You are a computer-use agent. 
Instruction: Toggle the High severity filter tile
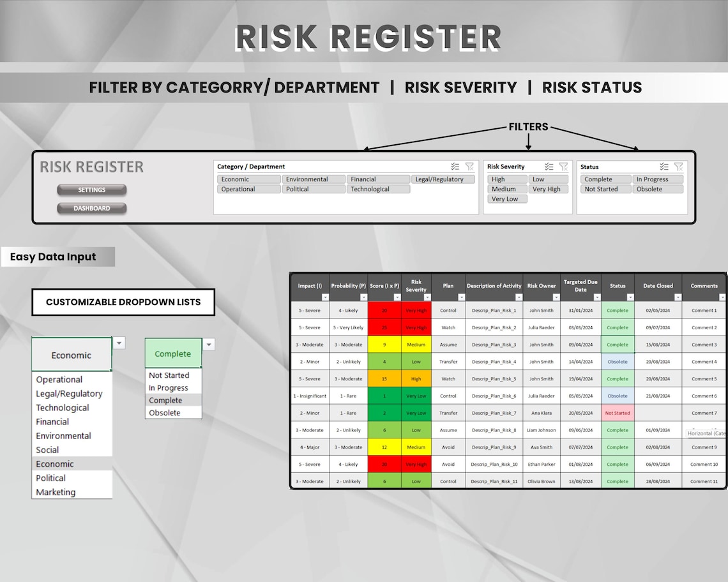point(506,179)
